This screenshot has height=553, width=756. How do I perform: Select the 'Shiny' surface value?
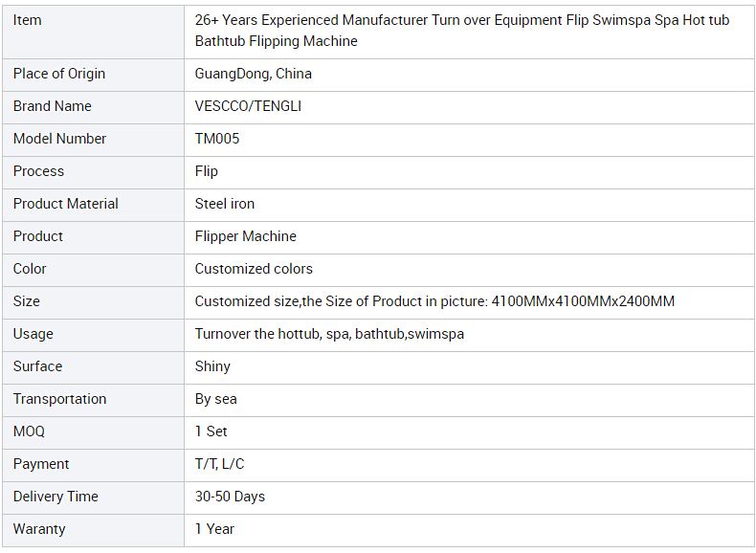click(x=212, y=366)
